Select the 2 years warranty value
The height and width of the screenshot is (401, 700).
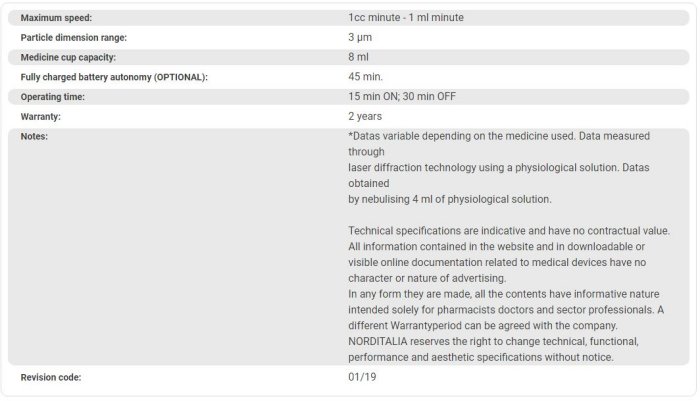point(365,117)
